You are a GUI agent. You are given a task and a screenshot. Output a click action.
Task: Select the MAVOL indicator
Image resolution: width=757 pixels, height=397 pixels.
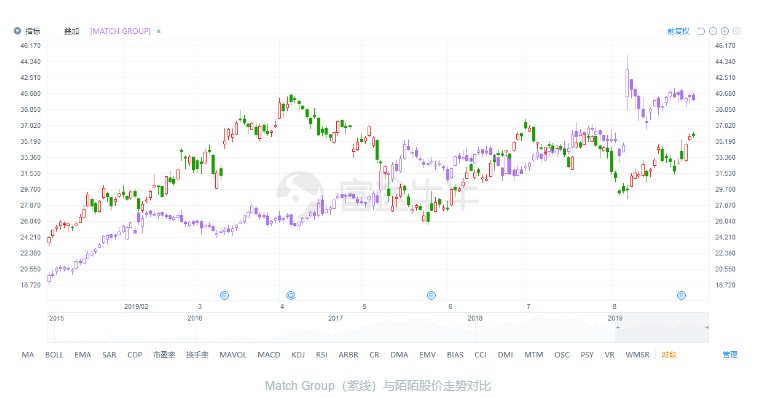[233, 354]
